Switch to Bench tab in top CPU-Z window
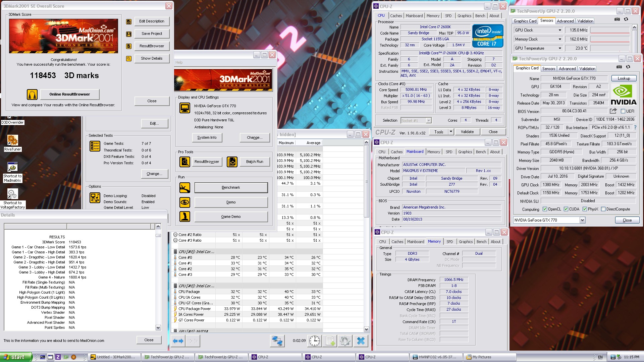 480,16
